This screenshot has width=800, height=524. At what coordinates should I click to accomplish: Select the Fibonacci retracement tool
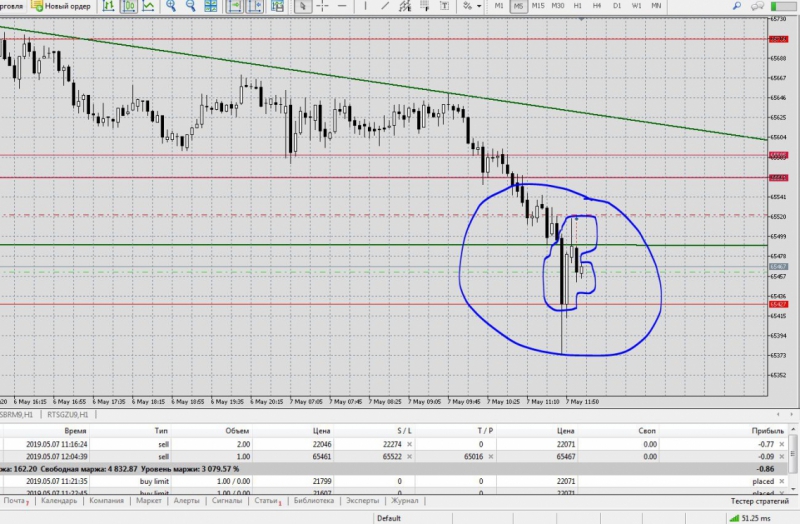click(x=424, y=6)
